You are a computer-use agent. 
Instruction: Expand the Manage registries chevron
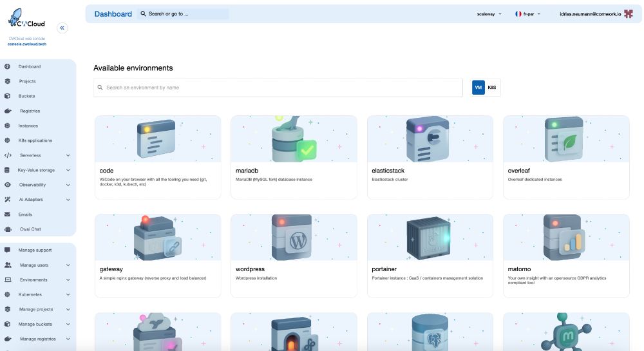pyautogui.click(x=68, y=339)
